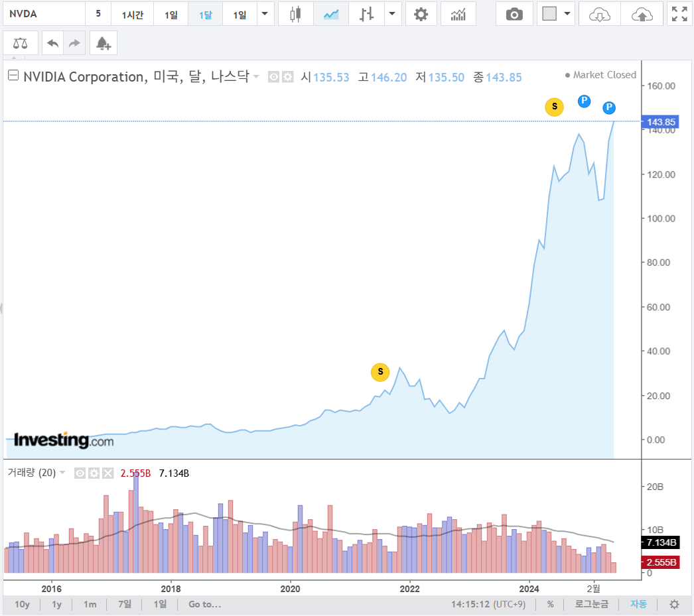Switch to area line chart style

(x=331, y=14)
